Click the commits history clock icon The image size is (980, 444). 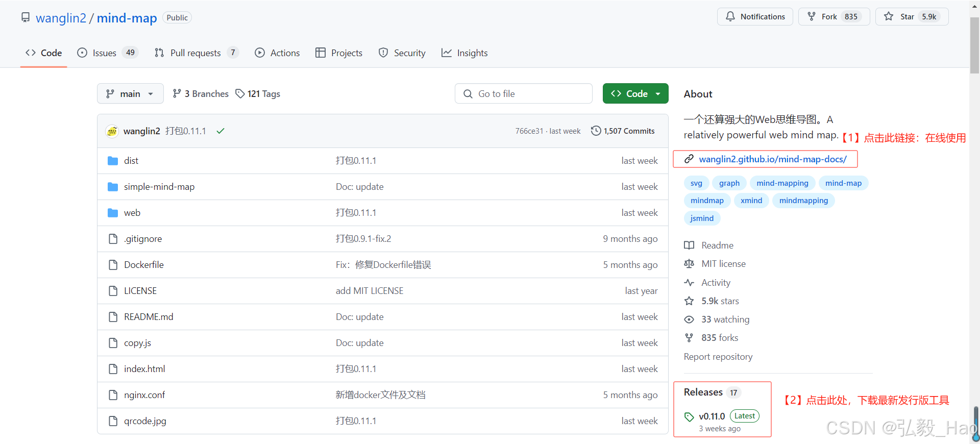(596, 131)
